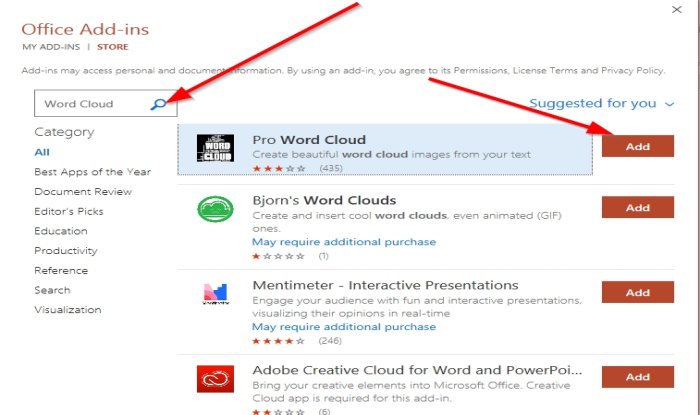Viewport: 700px width, 415px height.
Task: Select the Education category
Action: point(61,231)
